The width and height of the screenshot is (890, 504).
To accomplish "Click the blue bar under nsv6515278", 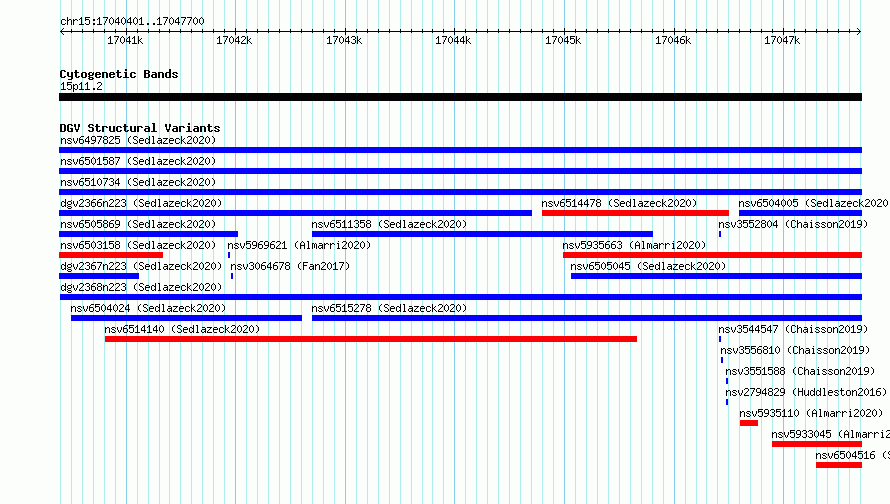I will click(587, 318).
